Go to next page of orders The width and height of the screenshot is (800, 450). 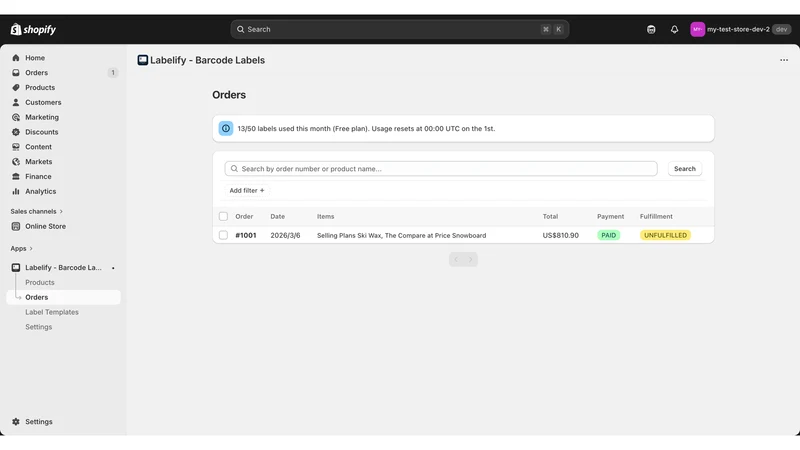(470, 260)
